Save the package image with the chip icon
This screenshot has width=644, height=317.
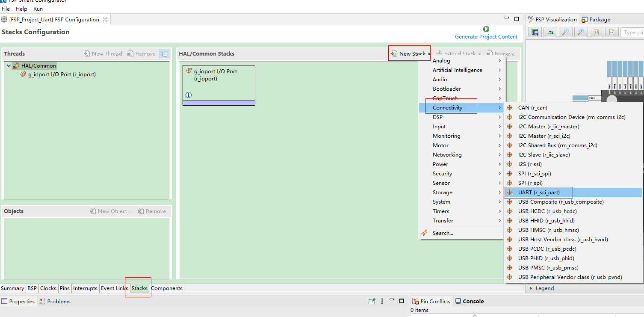[x=535, y=32]
